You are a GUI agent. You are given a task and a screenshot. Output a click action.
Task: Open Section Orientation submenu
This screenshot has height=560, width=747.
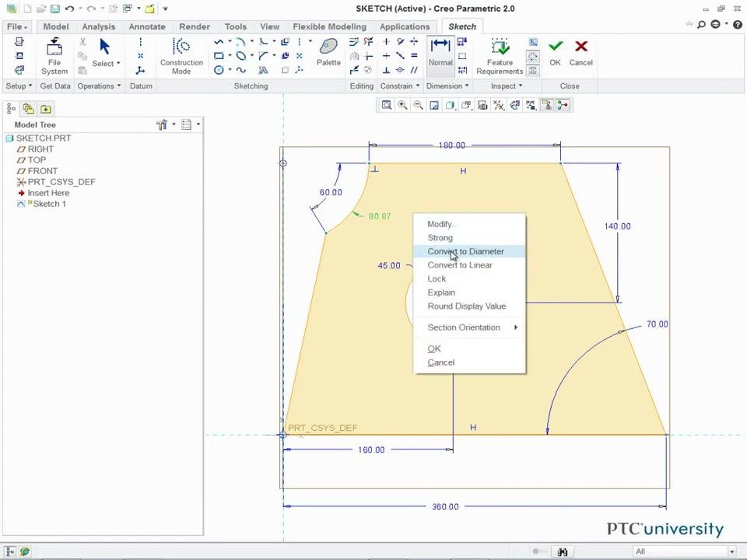[470, 327]
